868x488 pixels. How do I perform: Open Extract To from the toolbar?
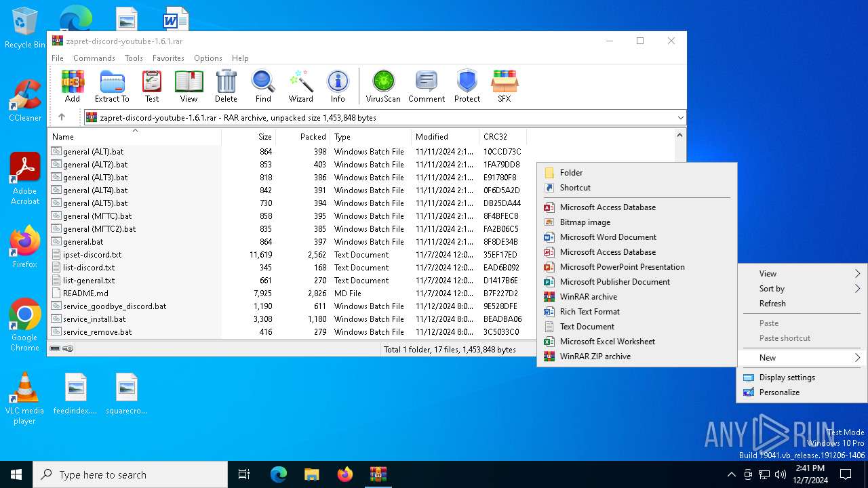point(112,86)
